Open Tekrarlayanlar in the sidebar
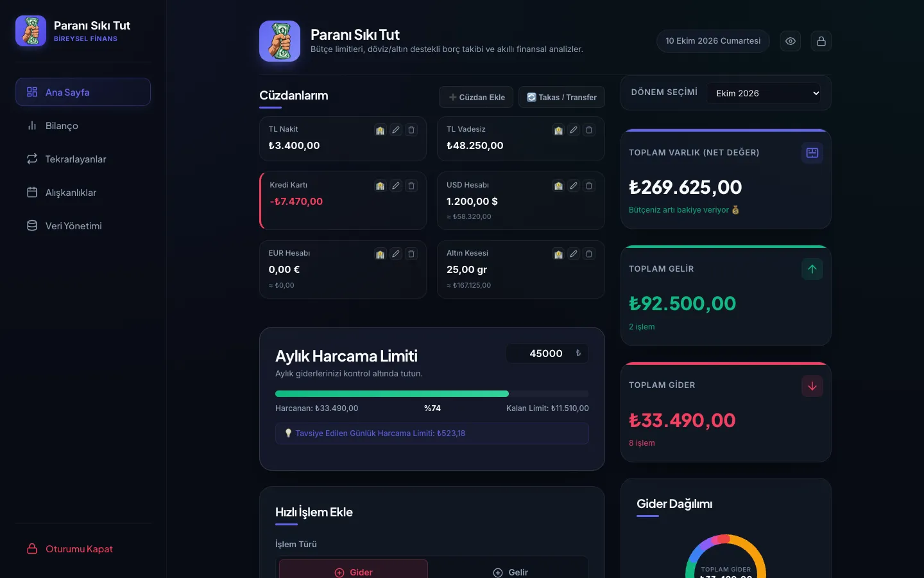Viewport: 924px width, 578px height. point(83,159)
